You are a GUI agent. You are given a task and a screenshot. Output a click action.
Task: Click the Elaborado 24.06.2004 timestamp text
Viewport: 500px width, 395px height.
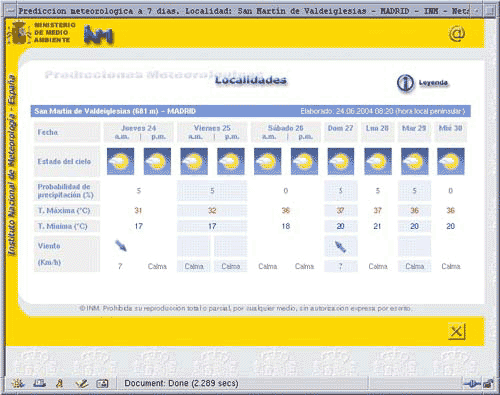point(382,111)
